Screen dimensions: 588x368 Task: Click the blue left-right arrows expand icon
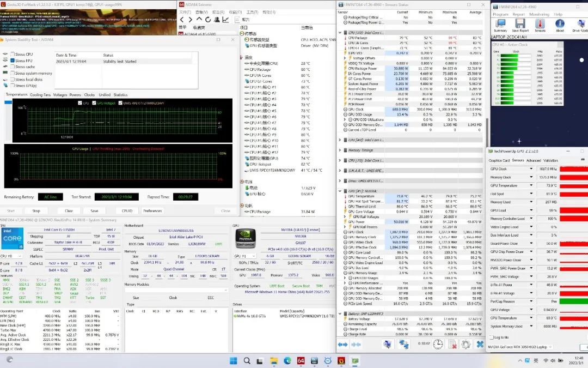[343, 345]
